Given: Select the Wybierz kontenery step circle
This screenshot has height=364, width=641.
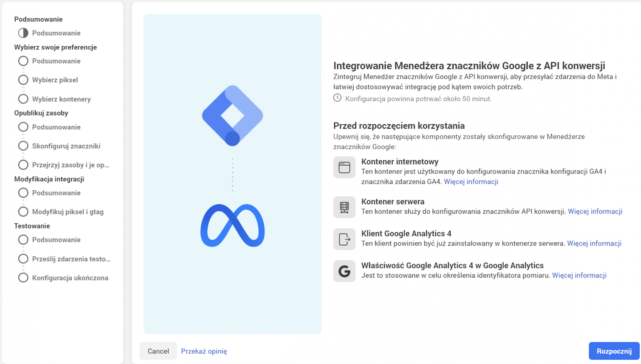Looking at the screenshot, I should (23, 99).
